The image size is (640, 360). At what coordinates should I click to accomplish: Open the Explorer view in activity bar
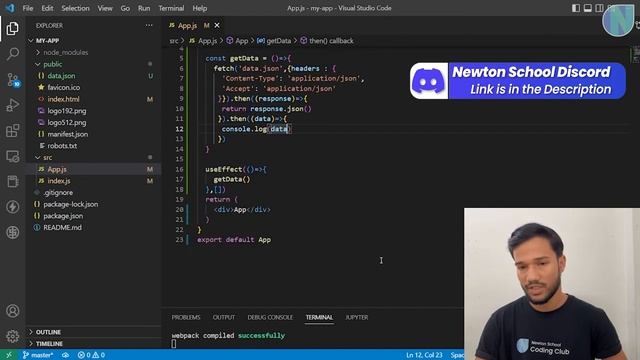click(12, 29)
